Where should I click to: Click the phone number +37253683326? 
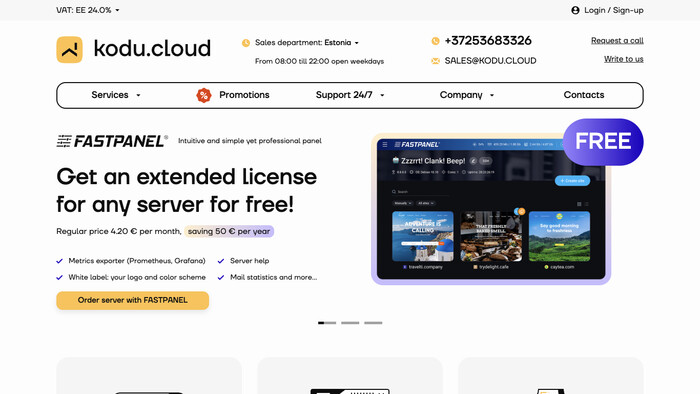point(488,41)
